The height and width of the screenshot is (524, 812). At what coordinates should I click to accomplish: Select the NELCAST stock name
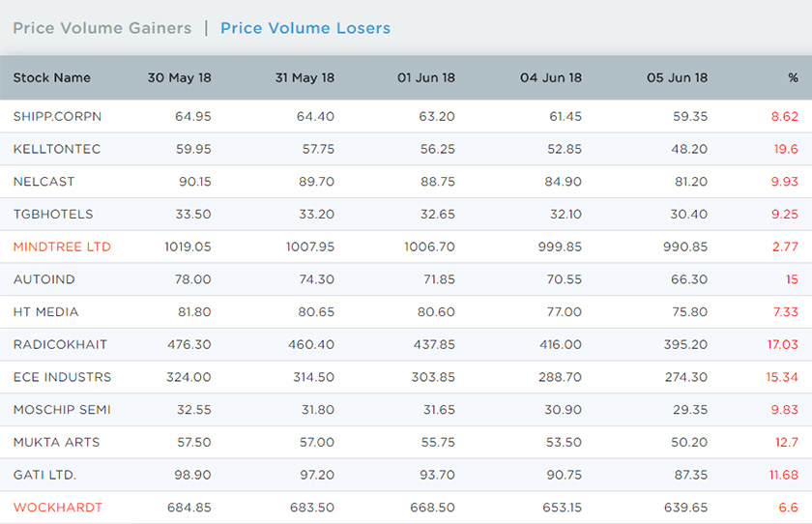tap(44, 182)
